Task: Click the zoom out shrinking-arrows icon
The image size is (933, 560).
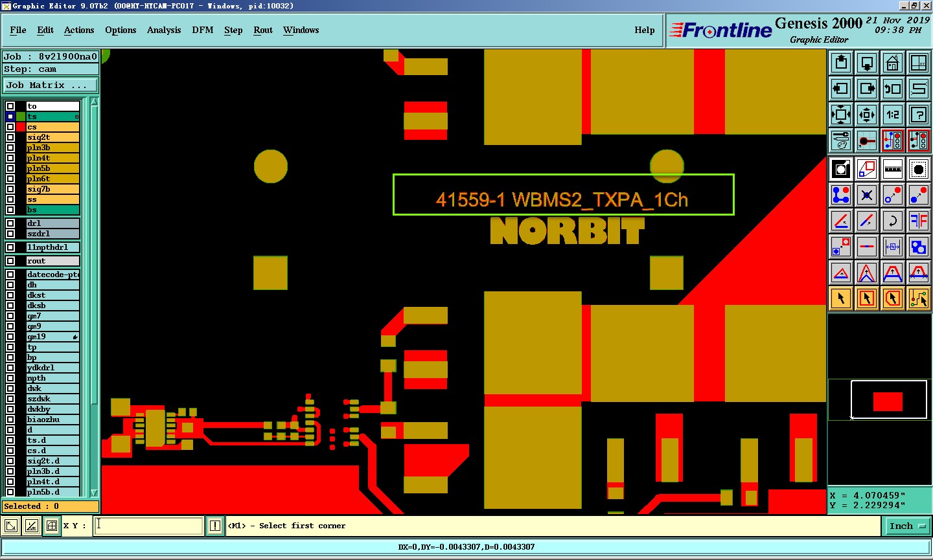Action: click(867, 115)
